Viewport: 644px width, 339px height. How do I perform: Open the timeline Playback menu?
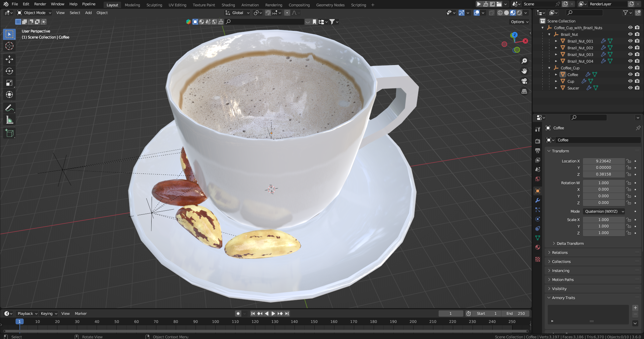(x=27, y=314)
